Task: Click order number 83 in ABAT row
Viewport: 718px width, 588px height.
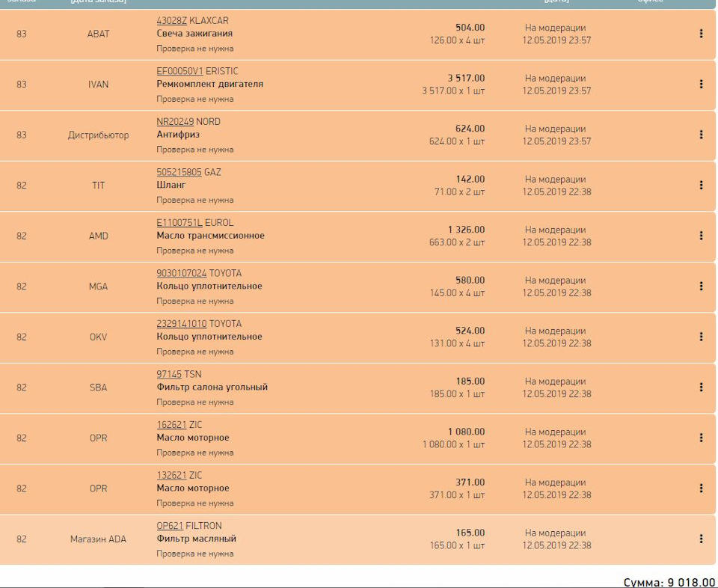Action: [x=22, y=34]
